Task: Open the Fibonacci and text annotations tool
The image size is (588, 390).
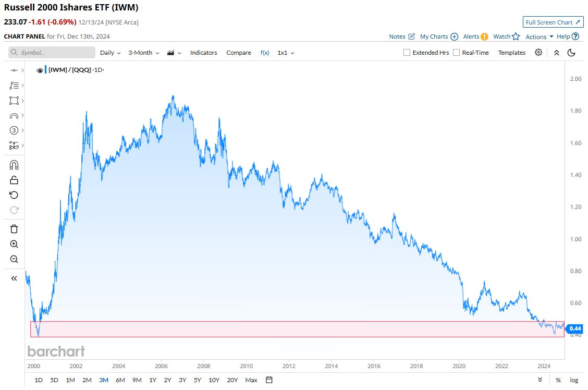Action: [14, 86]
